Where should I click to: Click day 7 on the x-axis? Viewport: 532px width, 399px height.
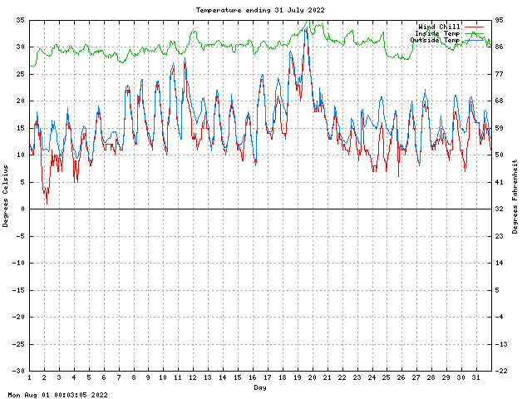[x=119, y=377]
